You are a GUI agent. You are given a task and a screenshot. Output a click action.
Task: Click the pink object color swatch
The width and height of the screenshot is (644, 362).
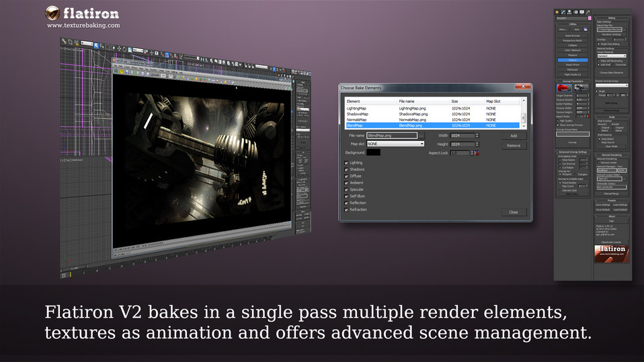(x=590, y=19)
